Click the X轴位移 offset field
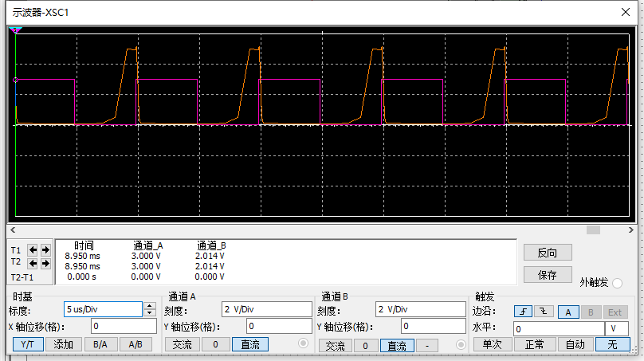 coord(124,326)
